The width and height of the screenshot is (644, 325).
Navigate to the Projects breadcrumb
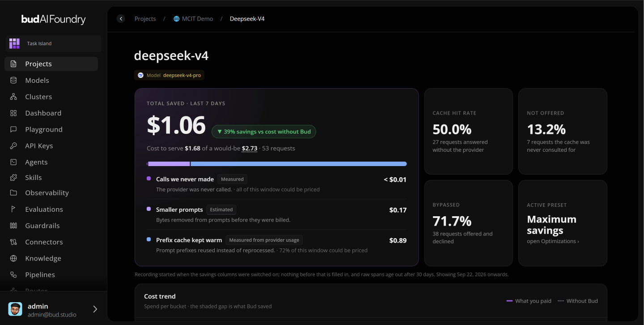pos(145,19)
